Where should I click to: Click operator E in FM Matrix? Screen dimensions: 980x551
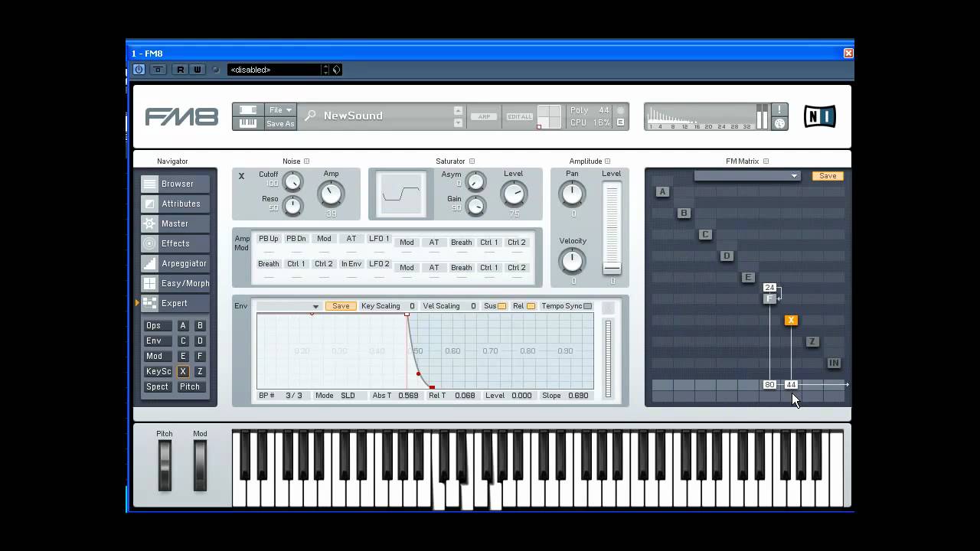coord(748,277)
